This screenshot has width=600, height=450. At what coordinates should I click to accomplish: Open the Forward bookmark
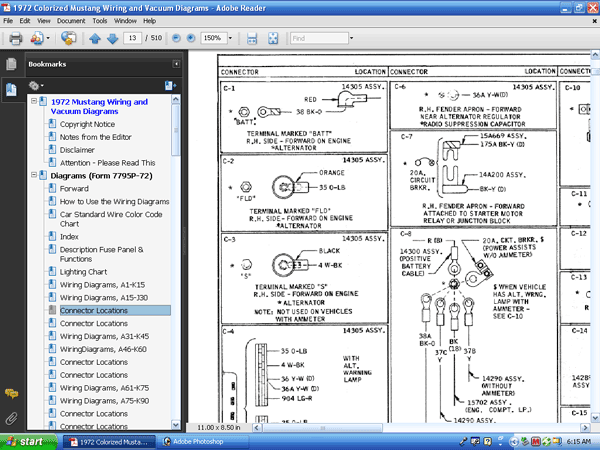pyautogui.click(x=74, y=189)
